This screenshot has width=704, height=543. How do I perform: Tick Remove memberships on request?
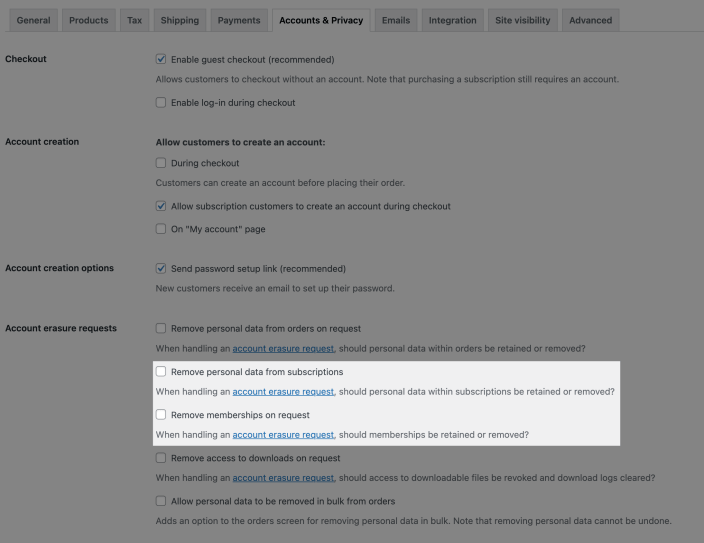pyautogui.click(x=161, y=415)
